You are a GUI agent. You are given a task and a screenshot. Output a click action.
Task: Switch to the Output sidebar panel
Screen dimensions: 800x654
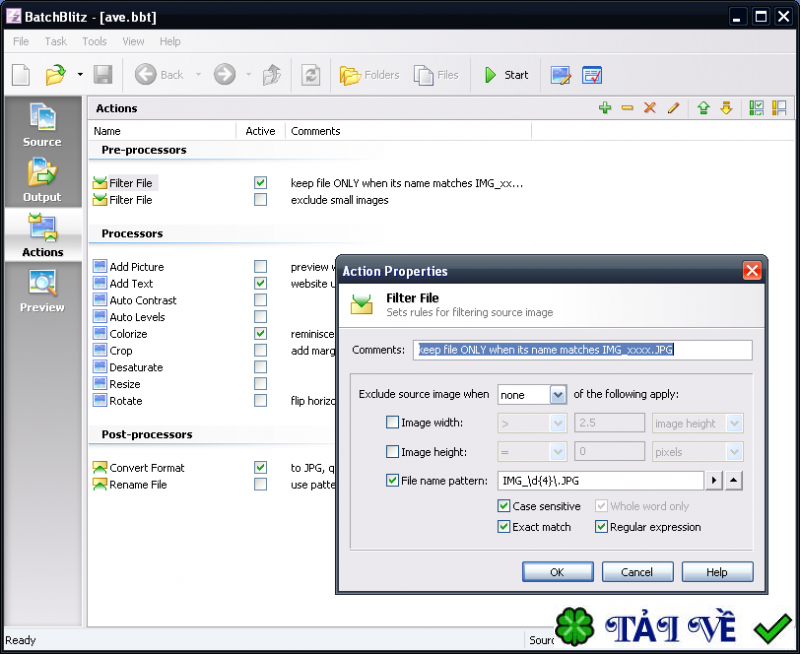point(42,180)
